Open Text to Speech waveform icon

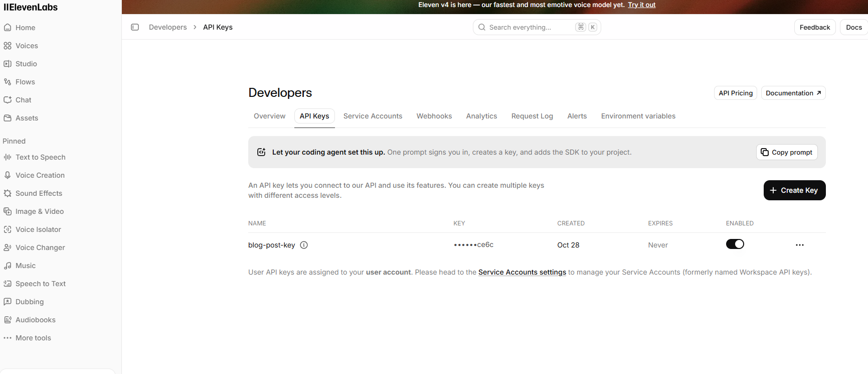point(8,157)
